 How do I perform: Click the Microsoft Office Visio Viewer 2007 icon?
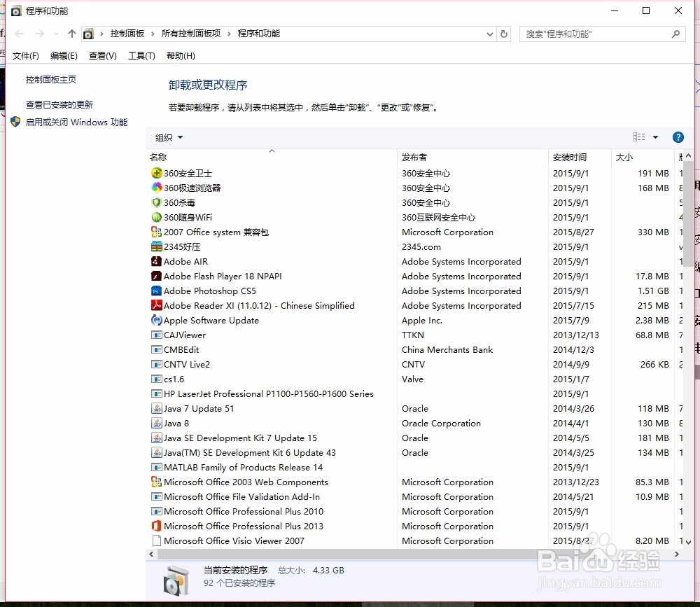(x=156, y=540)
